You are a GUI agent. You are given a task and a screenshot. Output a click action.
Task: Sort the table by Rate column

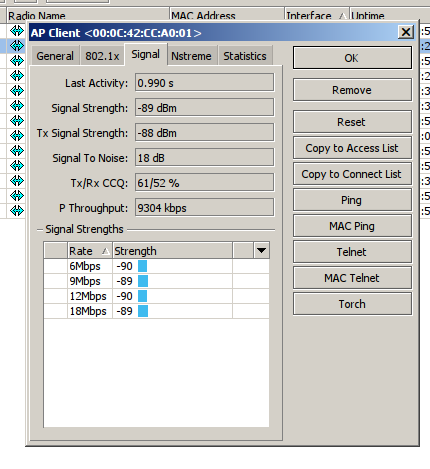pos(89,251)
